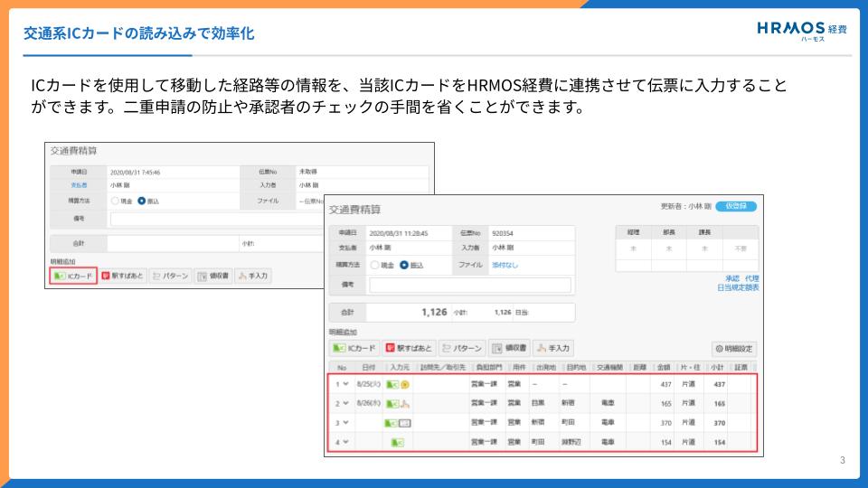
Task: Click 備考 input in back window
Action: [219, 219]
